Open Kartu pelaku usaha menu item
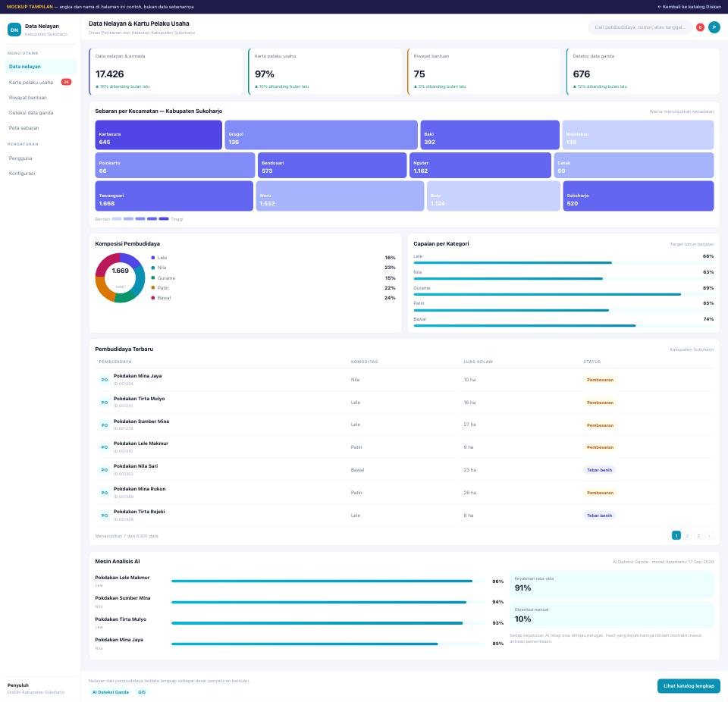728x702 pixels. [x=40, y=82]
